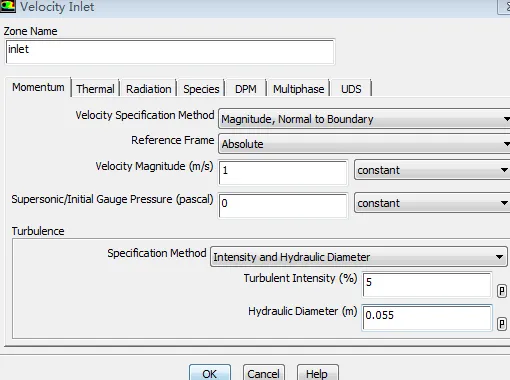
Task: Switch to the Momentum tab
Action: (38, 87)
